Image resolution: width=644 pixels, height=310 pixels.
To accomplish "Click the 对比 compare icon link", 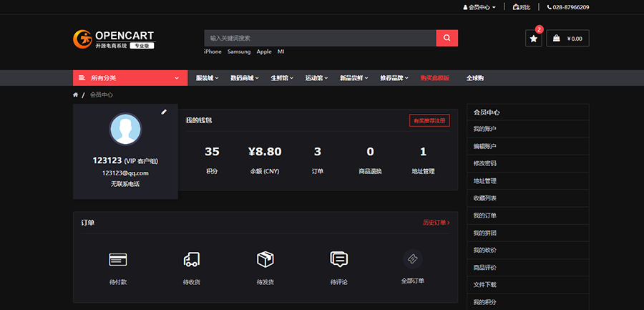I will 522,7.
